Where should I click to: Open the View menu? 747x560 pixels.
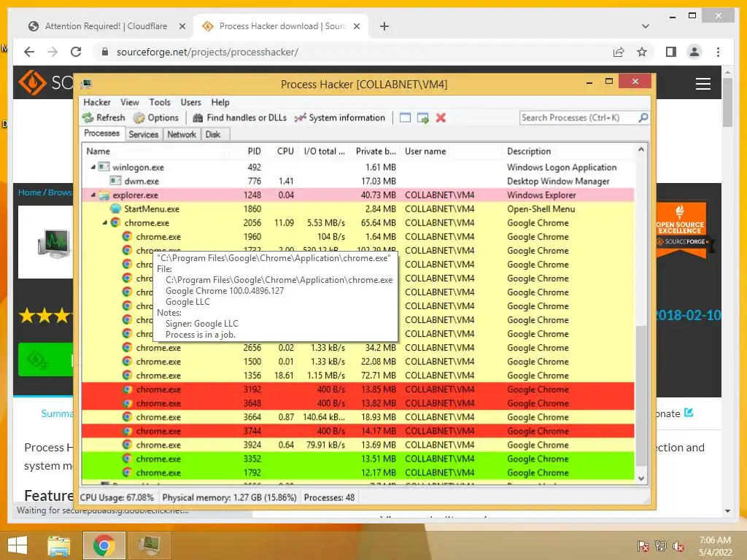130,102
